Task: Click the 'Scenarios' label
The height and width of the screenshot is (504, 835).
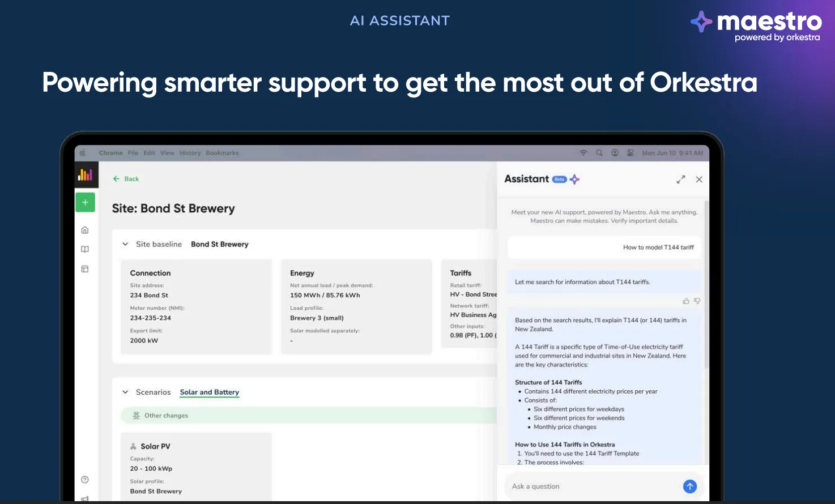Action: (x=153, y=392)
